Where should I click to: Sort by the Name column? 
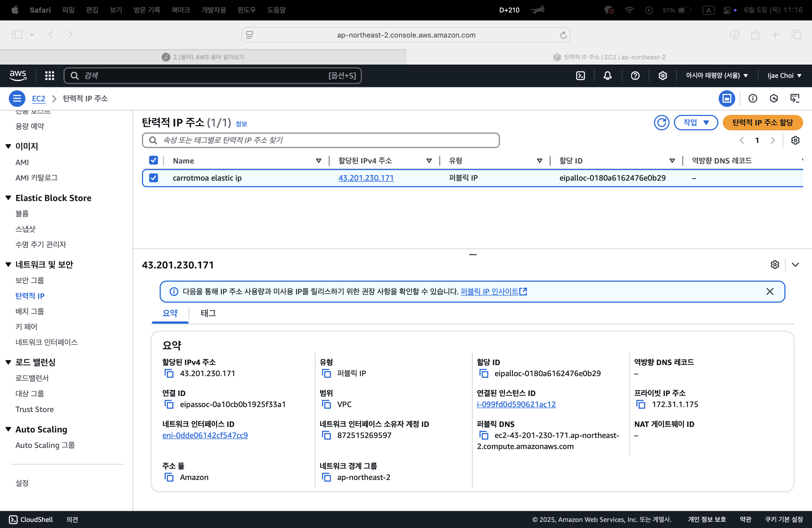(318, 161)
